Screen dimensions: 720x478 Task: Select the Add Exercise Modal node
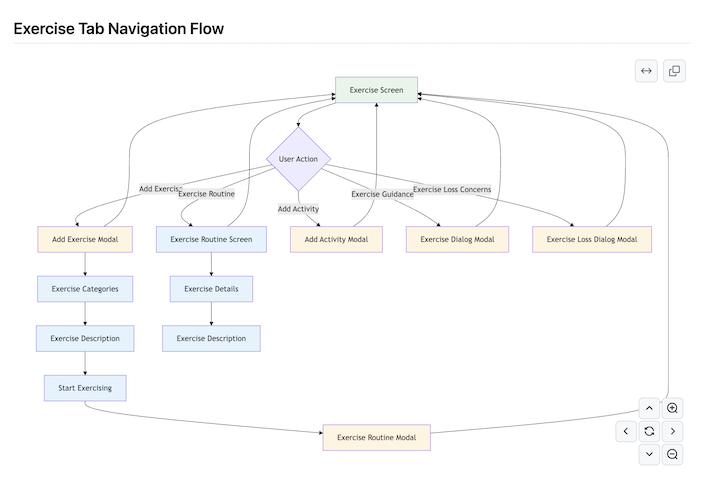click(85, 239)
